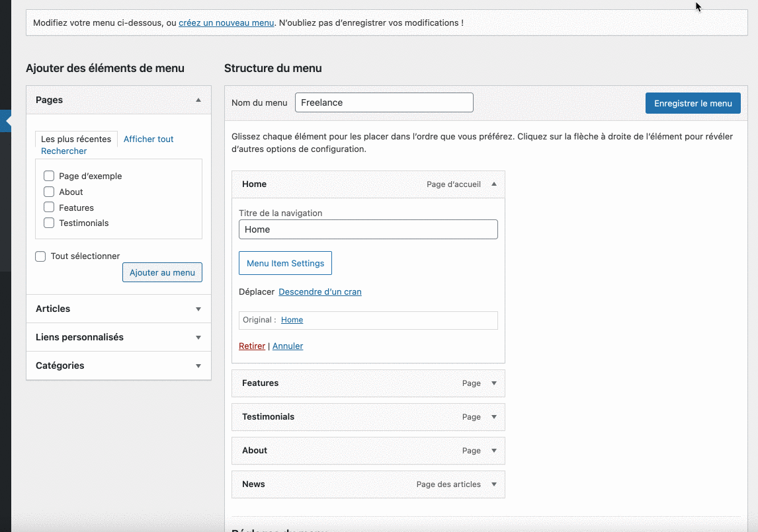Enable "Tout sélectionner" to select all pages
The image size is (758, 532).
tap(40, 256)
